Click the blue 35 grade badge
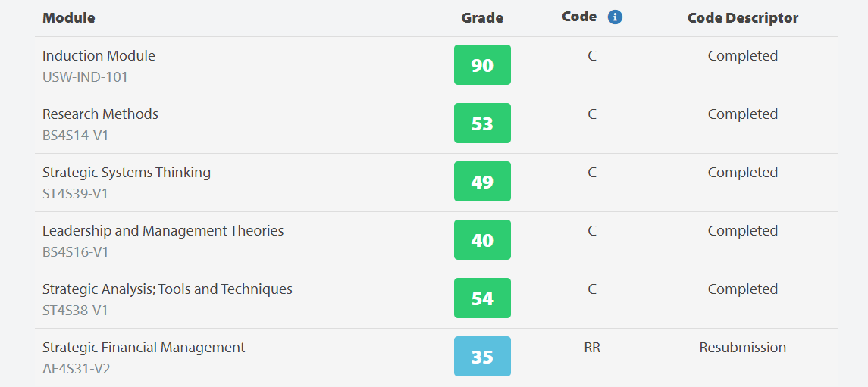This screenshot has height=387, width=868. [482, 357]
